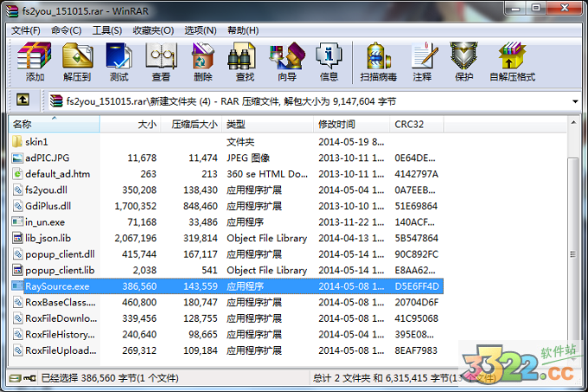Click the size value 2,067,196

pos(136,238)
